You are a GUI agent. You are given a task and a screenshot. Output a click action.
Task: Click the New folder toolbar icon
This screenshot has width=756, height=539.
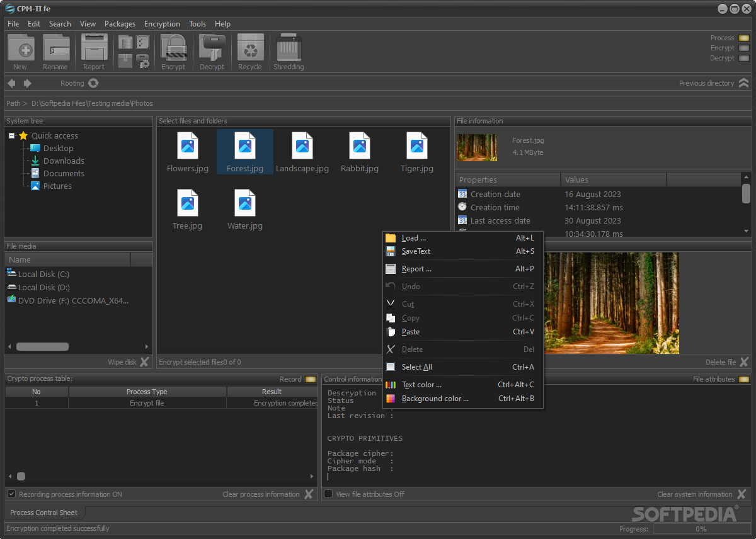pyautogui.click(x=21, y=48)
